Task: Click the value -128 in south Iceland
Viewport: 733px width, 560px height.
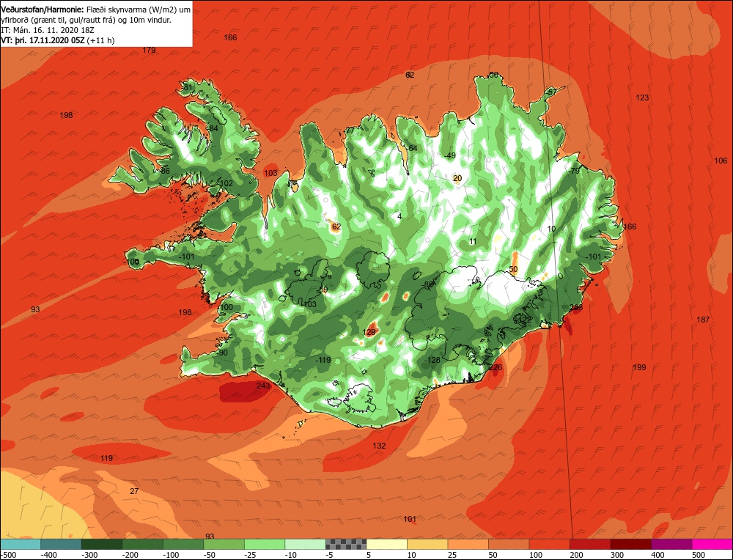Action: [x=432, y=360]
